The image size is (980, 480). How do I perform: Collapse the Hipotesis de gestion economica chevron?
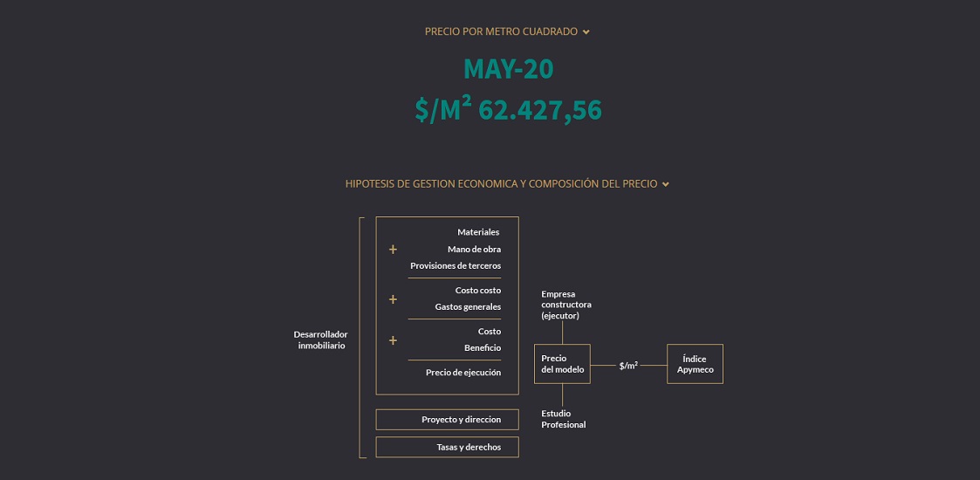666,184
